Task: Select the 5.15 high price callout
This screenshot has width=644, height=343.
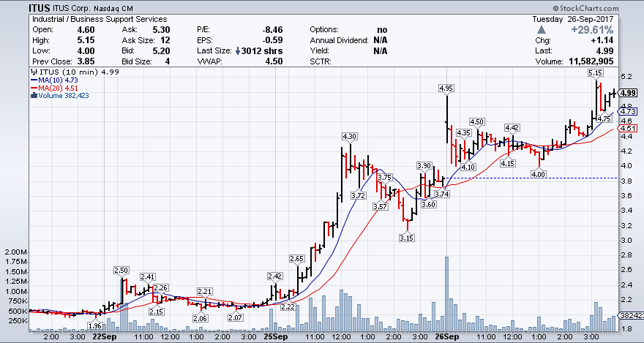Action: [x=595, y=73]
